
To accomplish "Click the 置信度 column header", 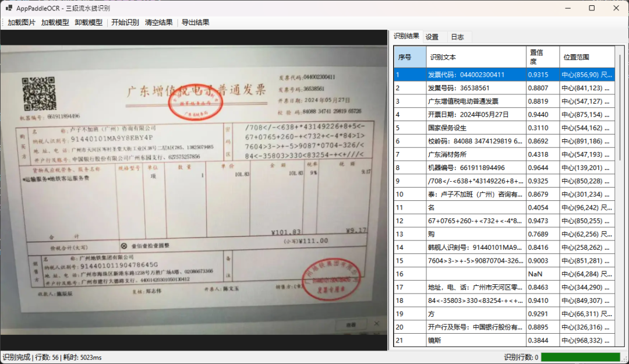I will pyautogui.click(x=543, y=57).
